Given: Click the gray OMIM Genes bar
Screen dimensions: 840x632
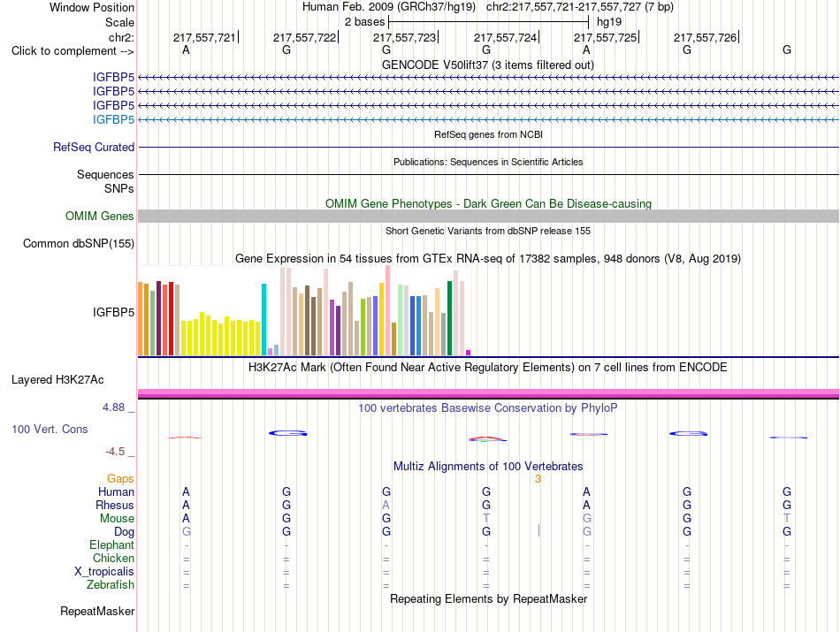Looking at the screenshot, I should (x=488, y=216).
